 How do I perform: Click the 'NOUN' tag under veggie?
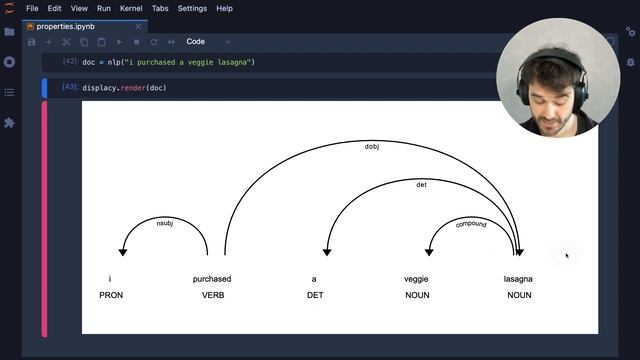pos(417,295)
